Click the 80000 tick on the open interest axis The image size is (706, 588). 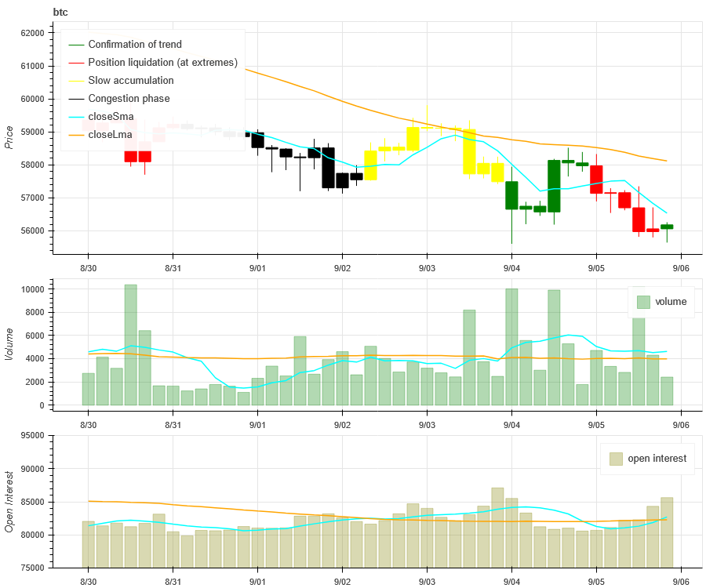pos(32,535)
